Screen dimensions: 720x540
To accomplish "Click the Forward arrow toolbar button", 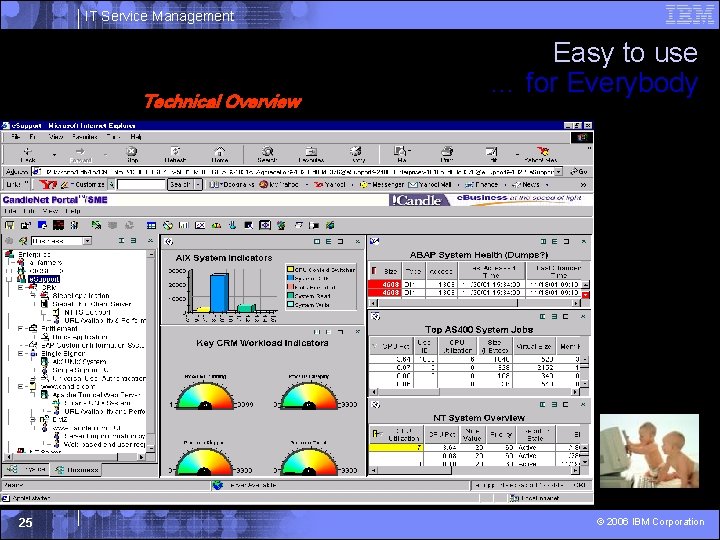I will pyautogui.click(x=80, y=154).
